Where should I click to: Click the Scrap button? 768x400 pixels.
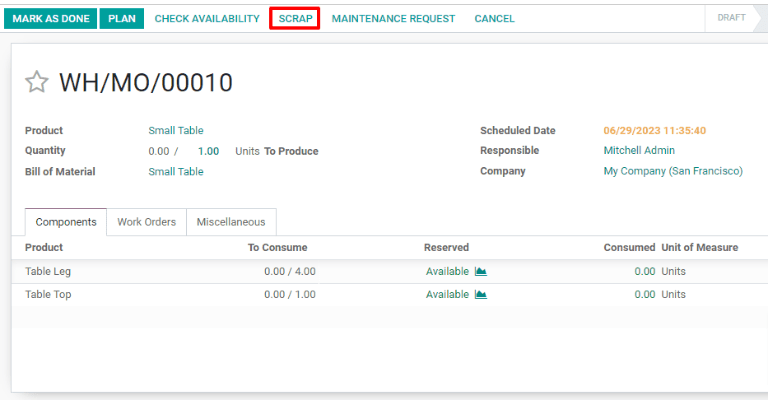(295, 19)
